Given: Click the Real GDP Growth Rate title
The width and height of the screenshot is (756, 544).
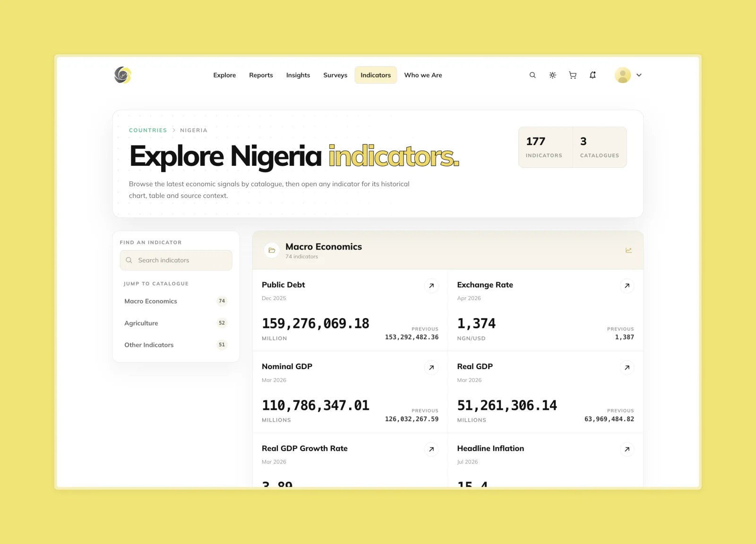Looking at the screenshot, I should click(305, 449).
